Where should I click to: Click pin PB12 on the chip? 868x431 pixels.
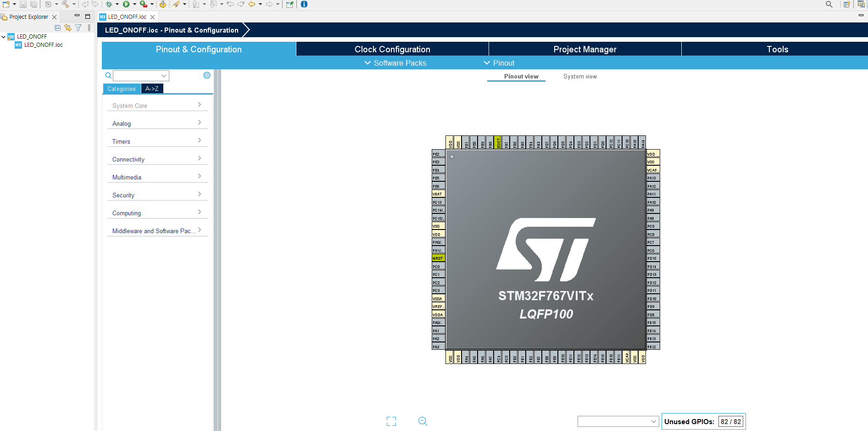click(x=653, y=347)
